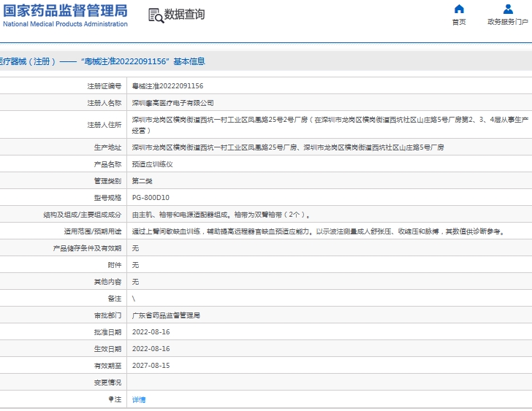Click the 产品名称 label
532x411 pixels.
(x=107, y=164)
